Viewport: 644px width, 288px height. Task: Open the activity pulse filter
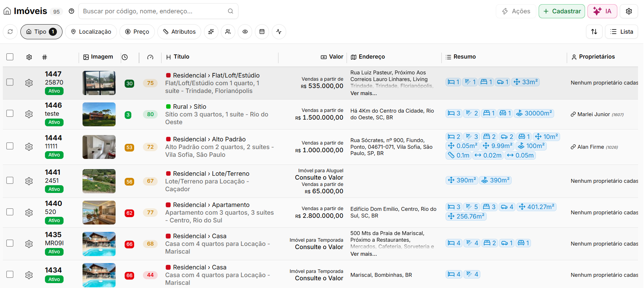(x=279, y=32)
